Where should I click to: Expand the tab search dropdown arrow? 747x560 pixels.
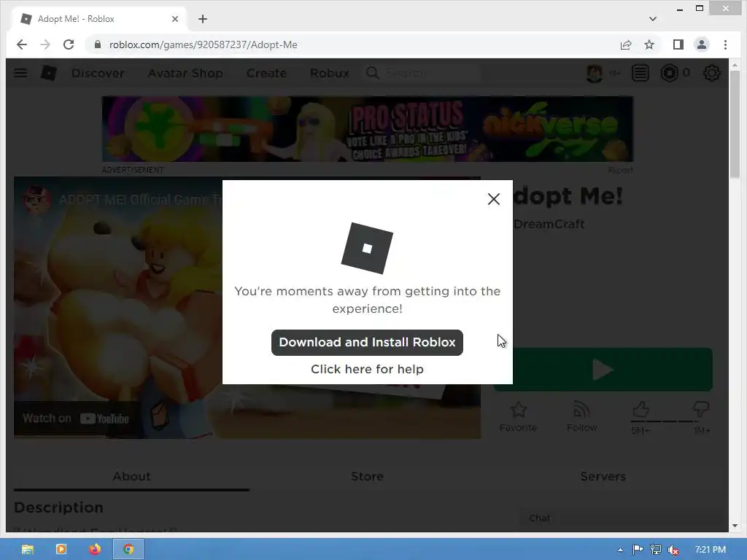[x=653, y=19]
